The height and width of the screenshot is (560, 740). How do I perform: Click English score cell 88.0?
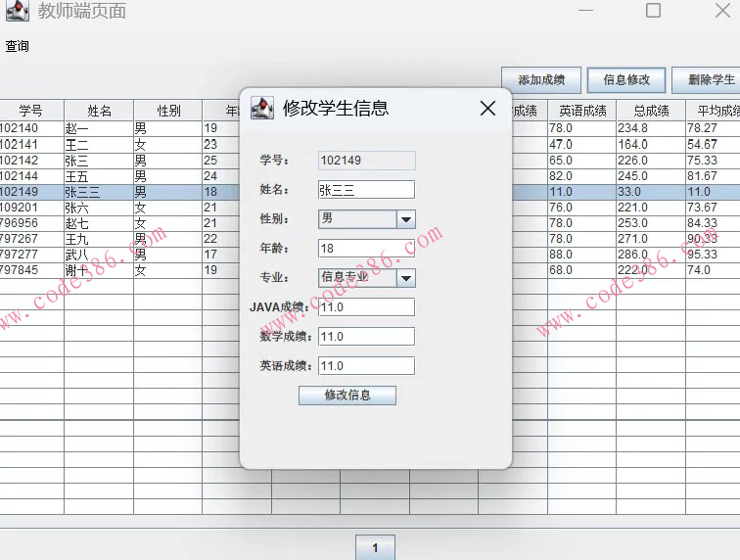[x=581, y=255]
